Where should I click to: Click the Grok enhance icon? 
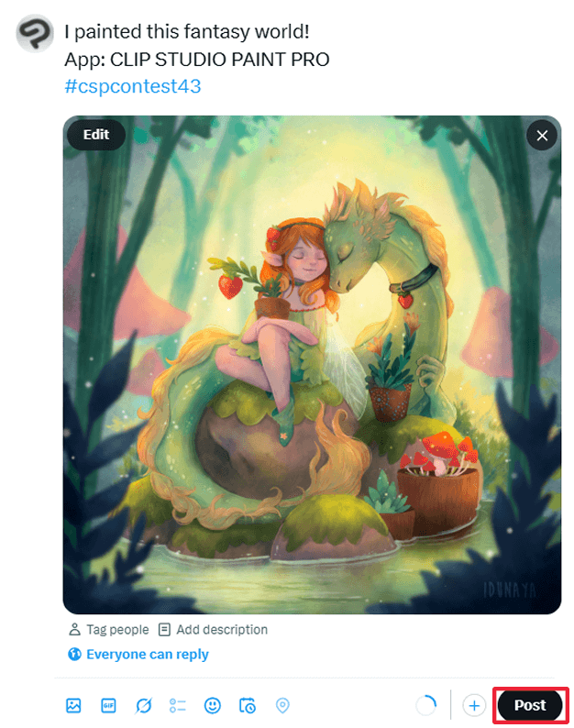(x=143, y=705)
